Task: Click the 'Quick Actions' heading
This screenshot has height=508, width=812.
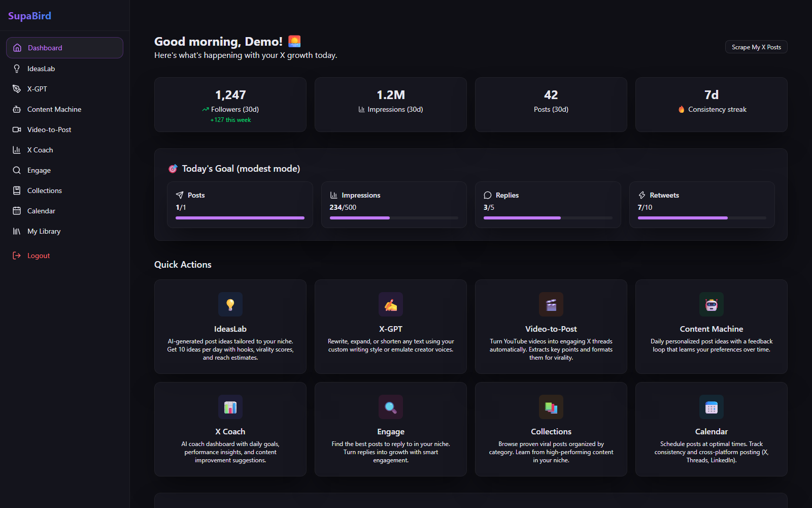Action: click(x=183, y=265)
